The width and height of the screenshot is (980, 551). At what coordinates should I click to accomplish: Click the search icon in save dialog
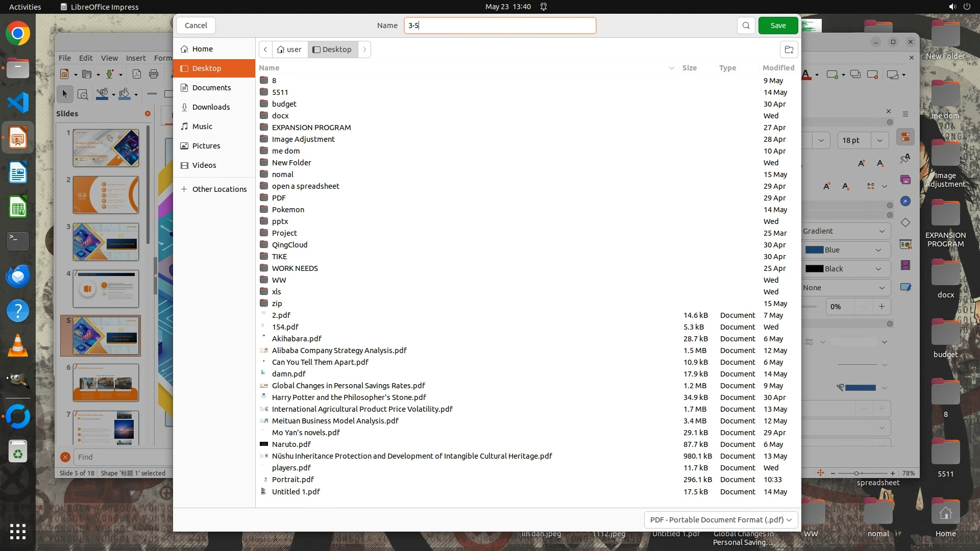click(746, 26)
